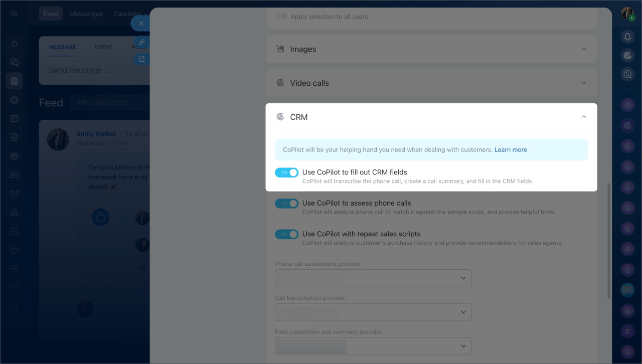Image resolution: width=642 pixels, height=364 pixels.
Task: Open Phone call assessment provider dropdown
Action: coord(373,278)
